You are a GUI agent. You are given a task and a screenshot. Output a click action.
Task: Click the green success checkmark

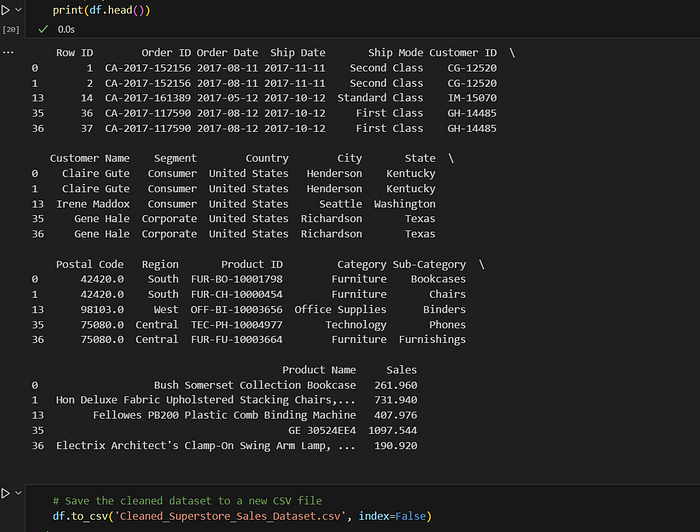point(43,29)
